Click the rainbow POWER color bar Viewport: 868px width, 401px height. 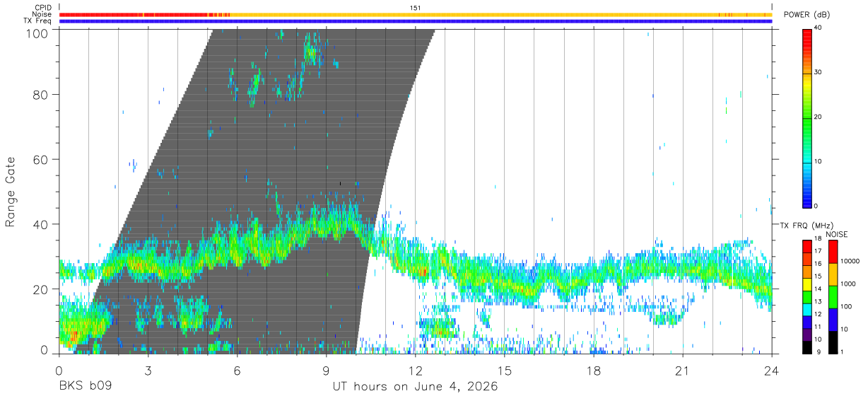click(807, 118)
